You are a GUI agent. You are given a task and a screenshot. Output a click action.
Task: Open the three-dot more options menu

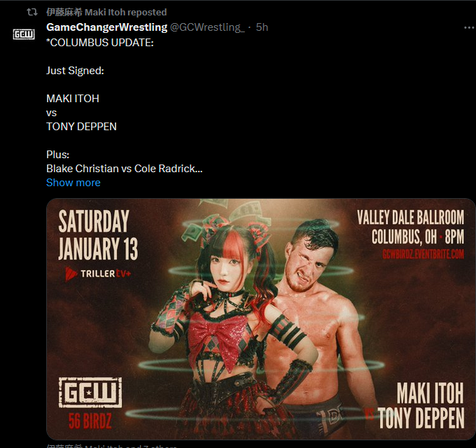(469, 27)
